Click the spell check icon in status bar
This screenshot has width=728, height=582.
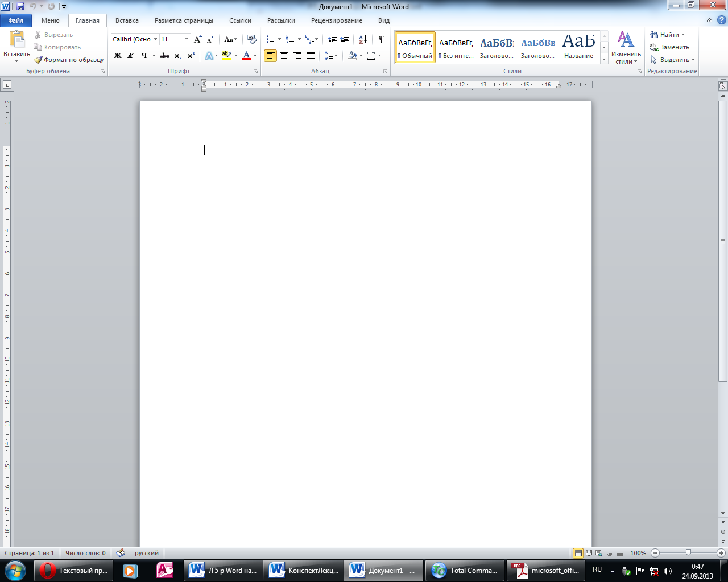pyautogui.click(x=121, y=552)
